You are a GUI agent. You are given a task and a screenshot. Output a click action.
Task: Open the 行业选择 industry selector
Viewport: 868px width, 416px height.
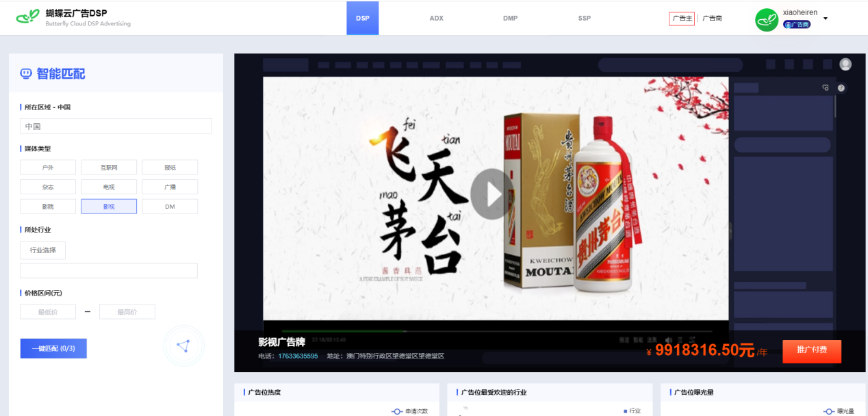(x=42, y=250)
